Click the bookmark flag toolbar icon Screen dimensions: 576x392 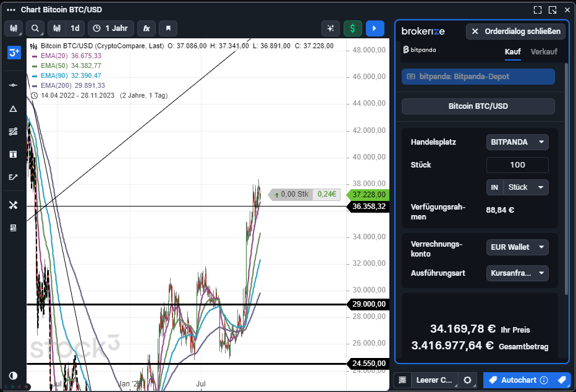coord(168,28)
